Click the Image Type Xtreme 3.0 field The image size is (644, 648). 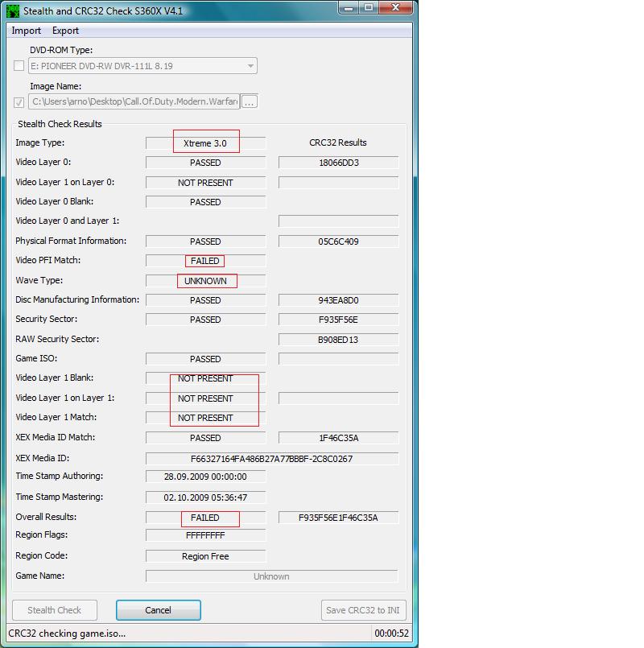tap(205, 143)
